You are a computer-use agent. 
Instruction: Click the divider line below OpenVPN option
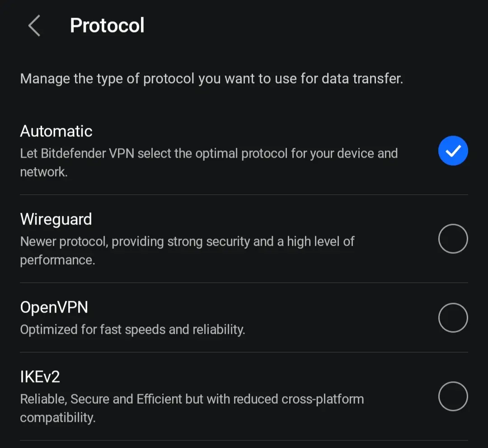[x=244, y=352]
